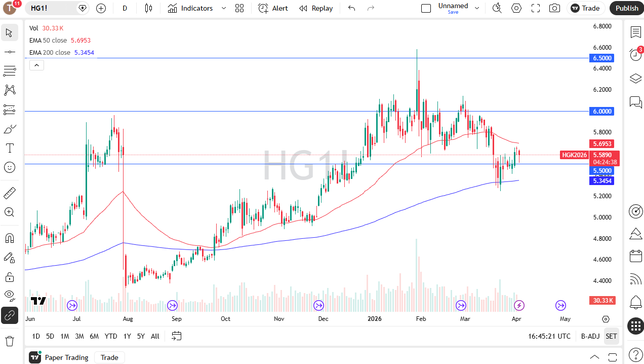Create an Alert
This screenshot has width=644, height=364.
273,8
